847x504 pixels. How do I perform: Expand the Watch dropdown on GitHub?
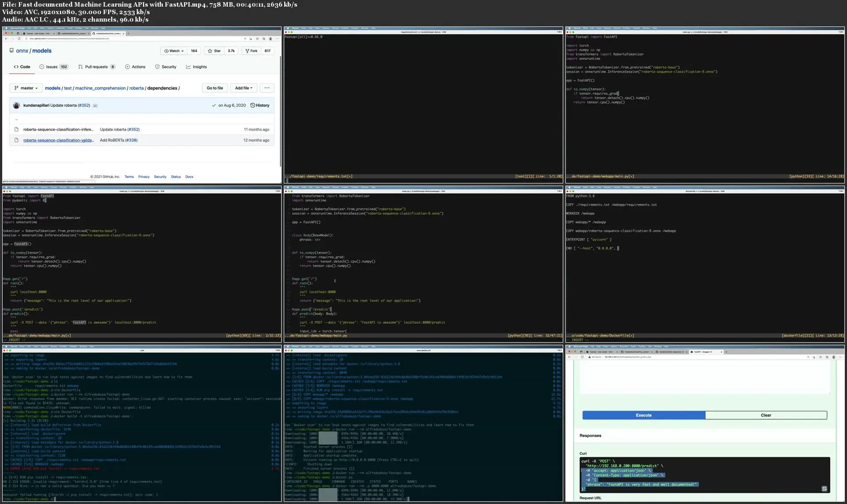tap(174, 51)
